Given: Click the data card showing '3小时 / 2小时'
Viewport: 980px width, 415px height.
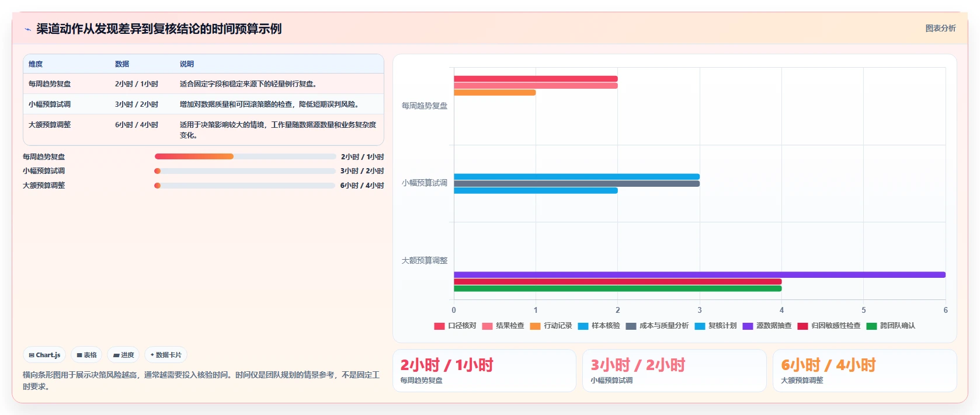Looking at the screenshot, I should [x=675, y=371].
